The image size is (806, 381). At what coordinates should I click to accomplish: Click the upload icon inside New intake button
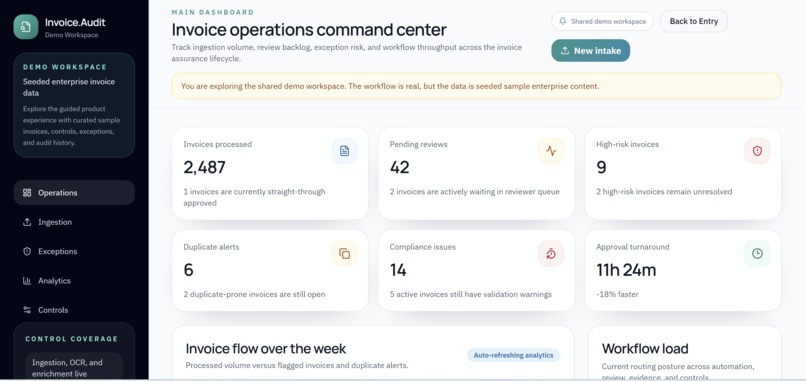[565, 51]
